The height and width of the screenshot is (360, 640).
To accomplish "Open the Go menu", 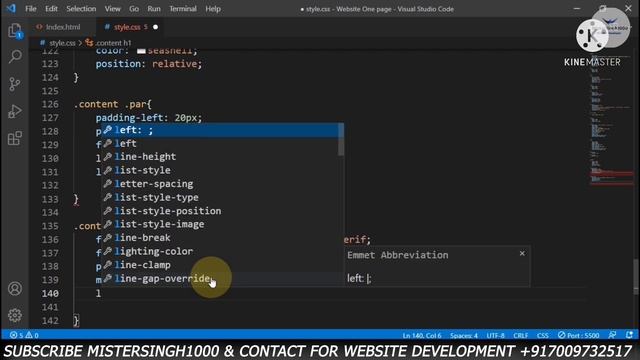I will point(134,9).
